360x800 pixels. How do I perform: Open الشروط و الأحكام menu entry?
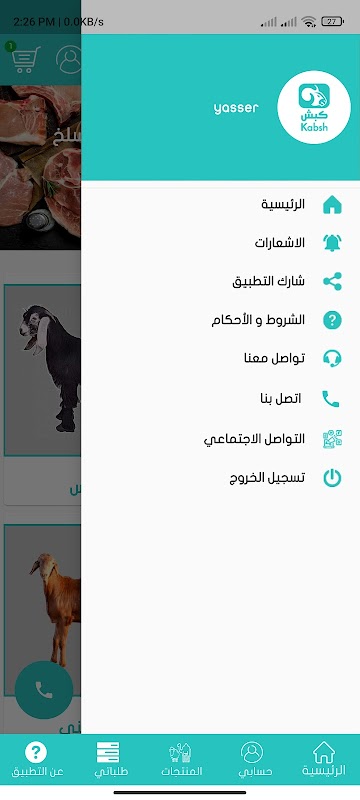tap(258, 320)
